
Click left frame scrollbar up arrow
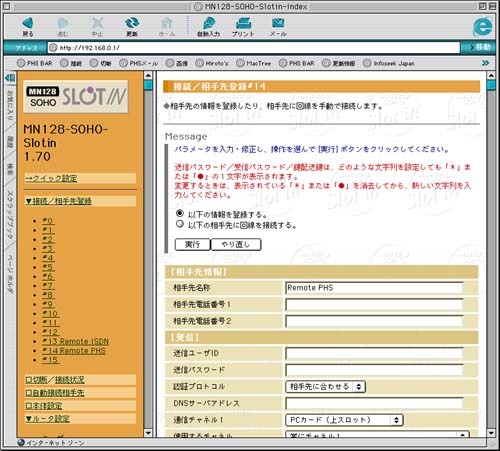tap(148, 76)
